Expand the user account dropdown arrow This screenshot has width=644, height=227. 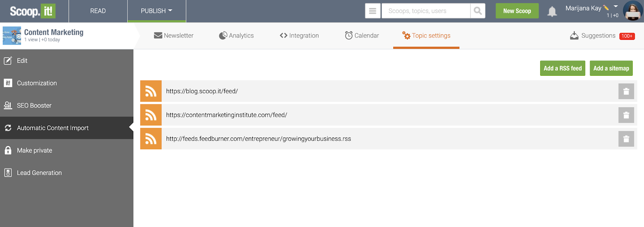point(615,6)
